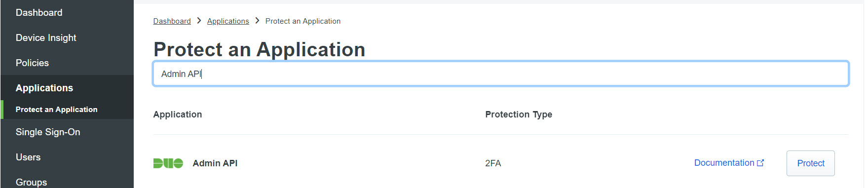868x188 pixels.
Task: Click the Protect an Application breadcrumb text
Action: point(303,21)
